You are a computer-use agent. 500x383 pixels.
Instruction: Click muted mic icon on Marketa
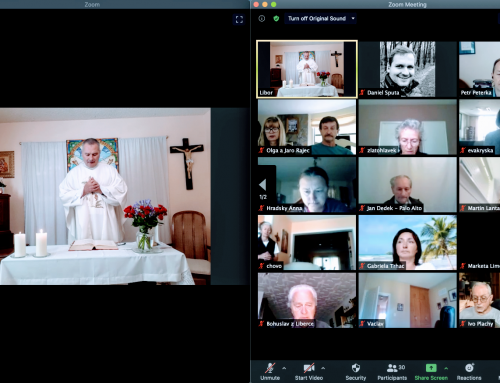[463, 266]
